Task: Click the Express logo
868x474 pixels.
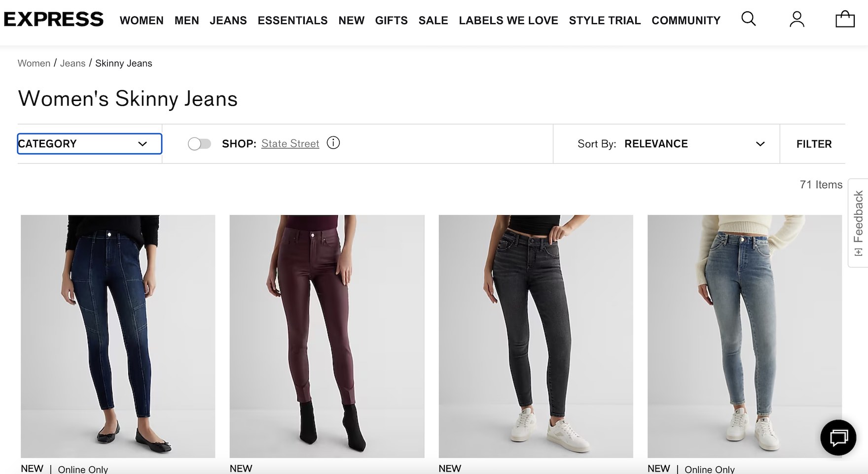Action: [54, 20]
